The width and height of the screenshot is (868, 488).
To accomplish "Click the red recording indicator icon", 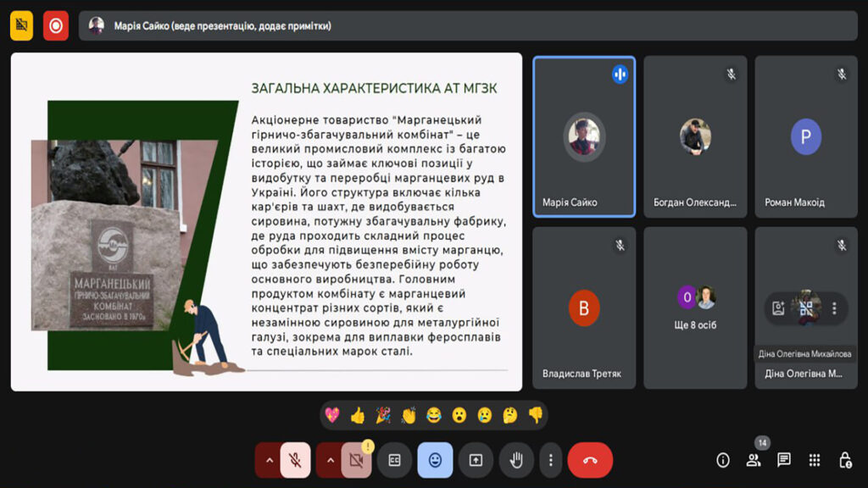I will [56, 25].
